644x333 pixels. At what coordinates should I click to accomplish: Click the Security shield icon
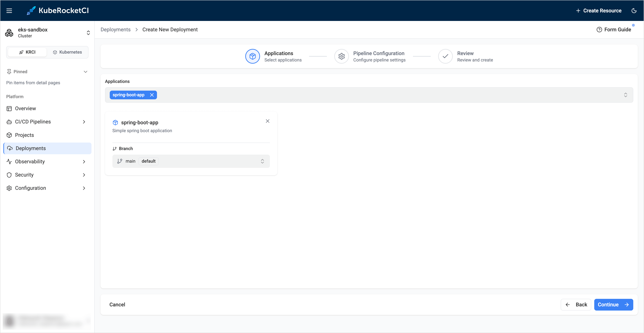(x=9, y=175)
